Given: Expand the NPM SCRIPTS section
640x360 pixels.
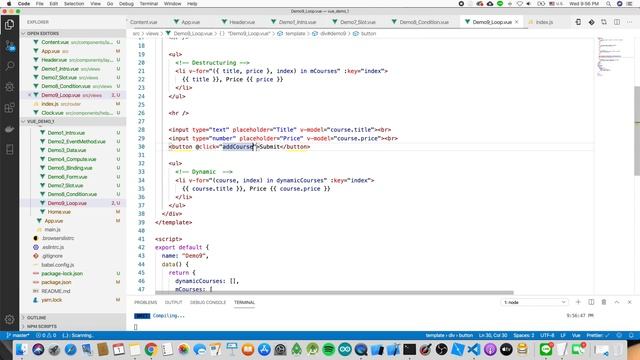Looking at the screenshot, I should pos(73,327).
